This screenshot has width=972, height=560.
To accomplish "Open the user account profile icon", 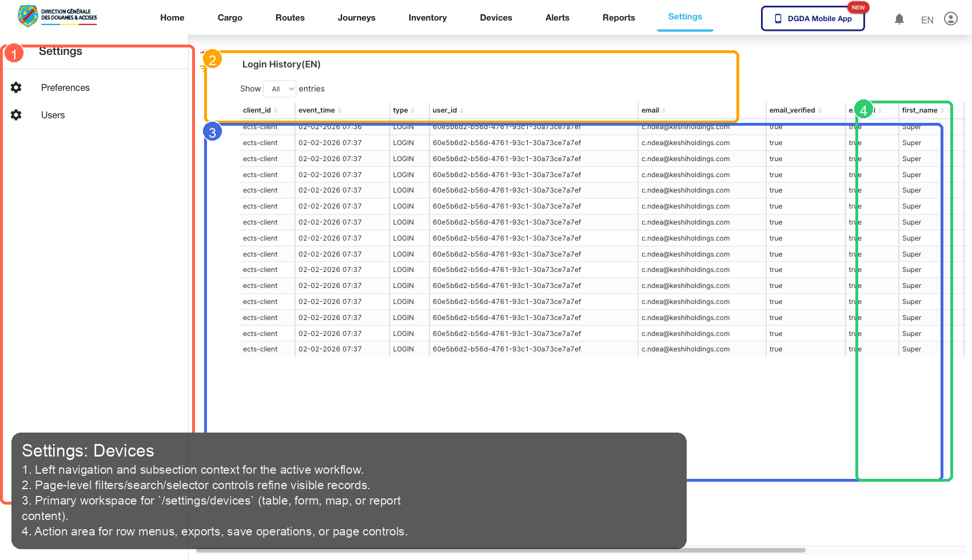I will [951, 18].
